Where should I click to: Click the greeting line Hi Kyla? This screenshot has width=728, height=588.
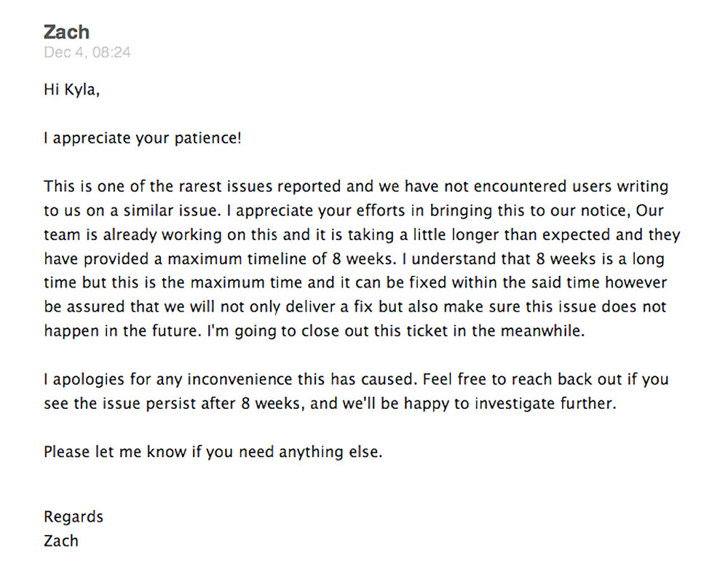pyautogui.click(x=71, y=89)
